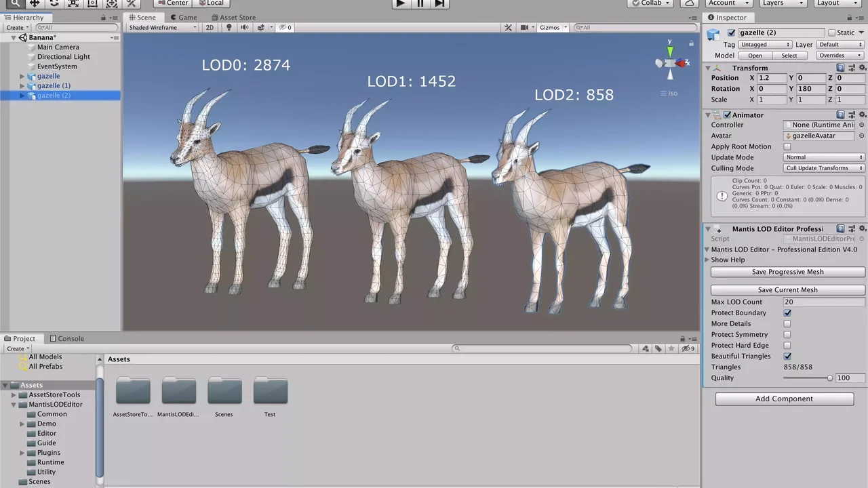This screenshot has width=868, height=488.
Task: Click the Step frame button
Action: (439, 3)
